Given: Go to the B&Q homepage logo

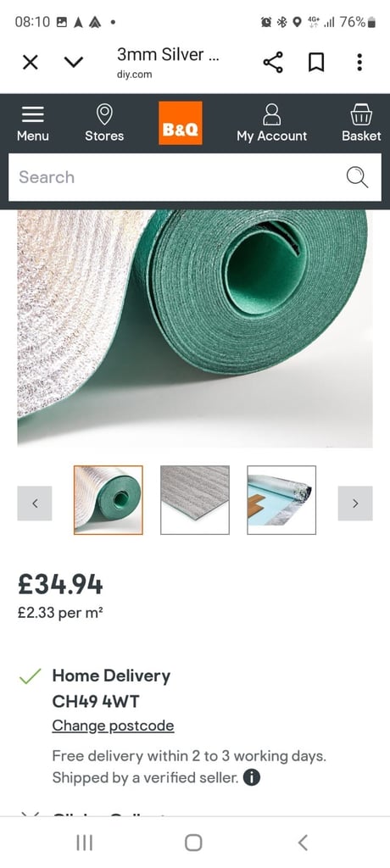Looking at the screenshot, I should point(180,123).
